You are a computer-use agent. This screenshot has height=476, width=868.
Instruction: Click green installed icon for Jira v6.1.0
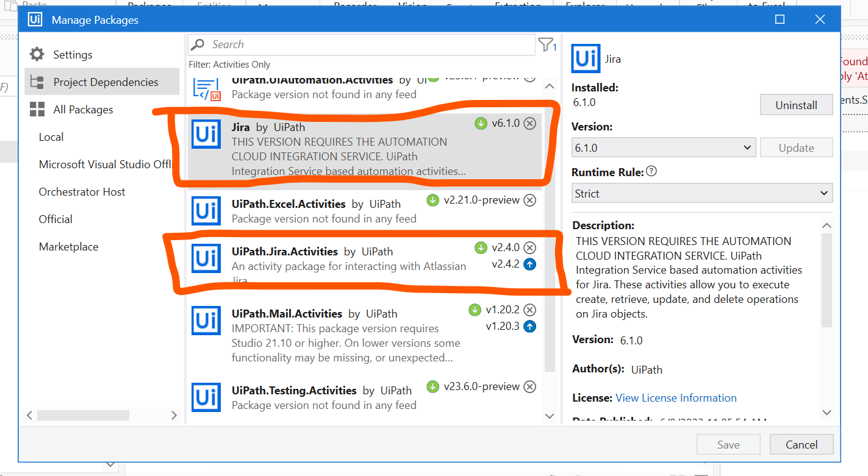[x=481, y=123]
